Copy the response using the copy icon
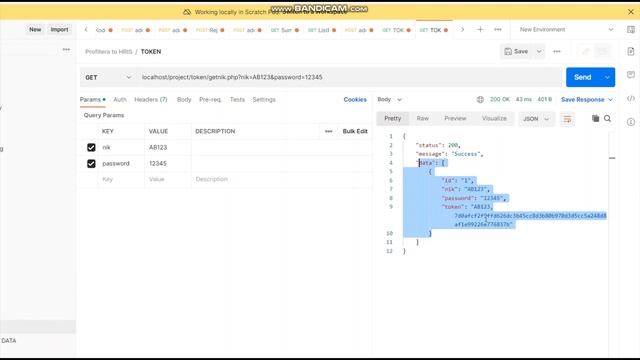The image size is (640, 360). click(x=596, y=118)
